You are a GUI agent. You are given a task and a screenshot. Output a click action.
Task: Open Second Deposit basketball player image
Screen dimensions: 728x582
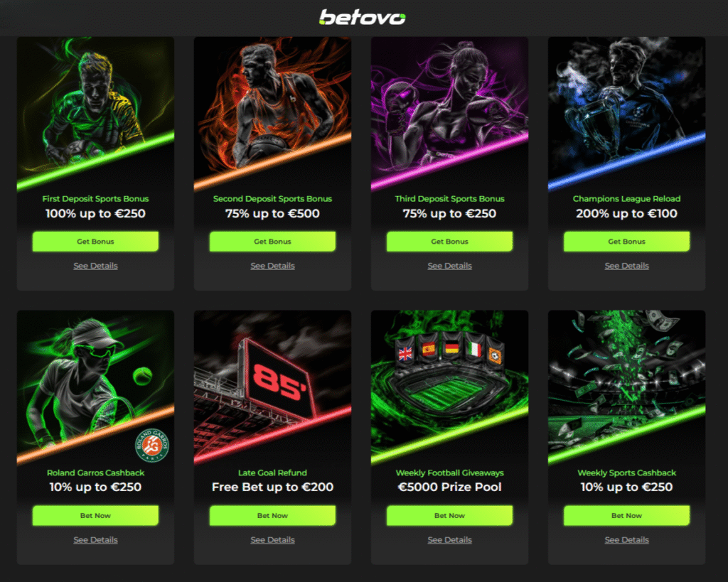[x=272, y=113]
